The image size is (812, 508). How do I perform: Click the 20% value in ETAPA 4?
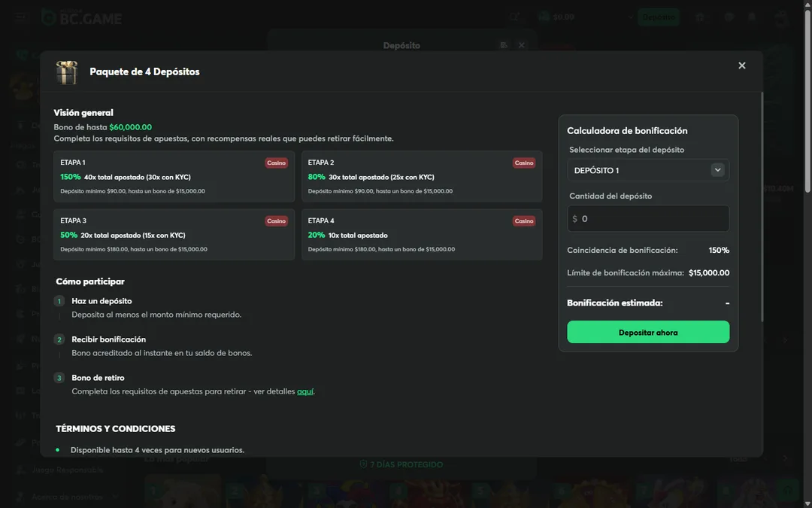click(x=317, y=235)
